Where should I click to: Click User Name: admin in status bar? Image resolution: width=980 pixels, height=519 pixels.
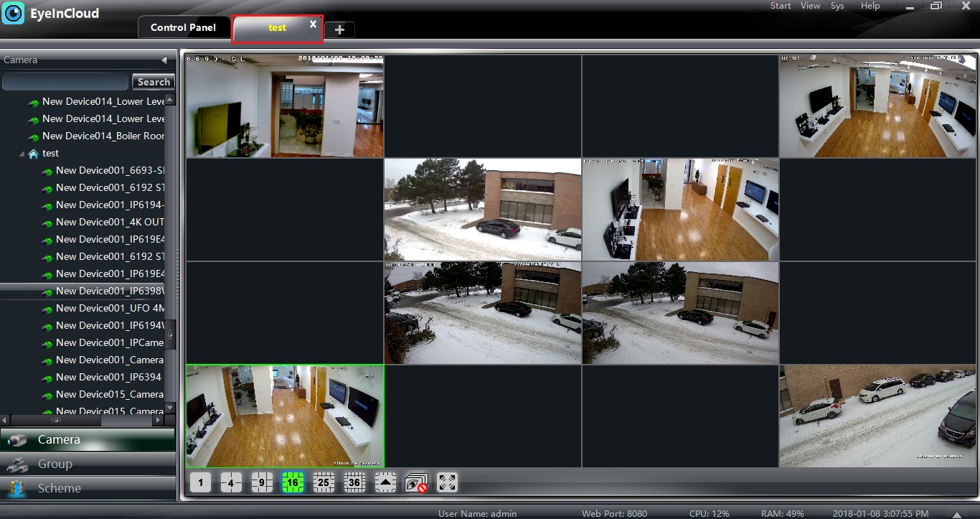pyautogui.click(x=477, y=513)
